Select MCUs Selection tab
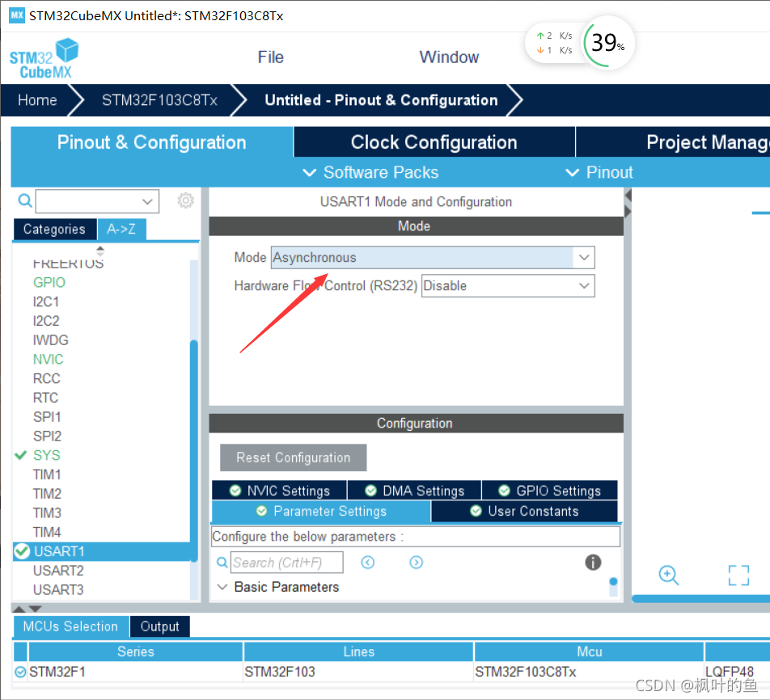Image resolution: width=770 pixels, height=700 pixels. tap(70, 626)
